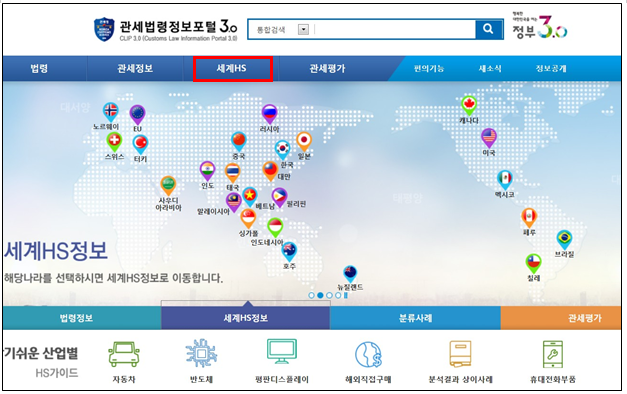Open the 새소식 menu
Image resolution: width=627 pixels, height=394 pixels.
click(x=489, y=68)
